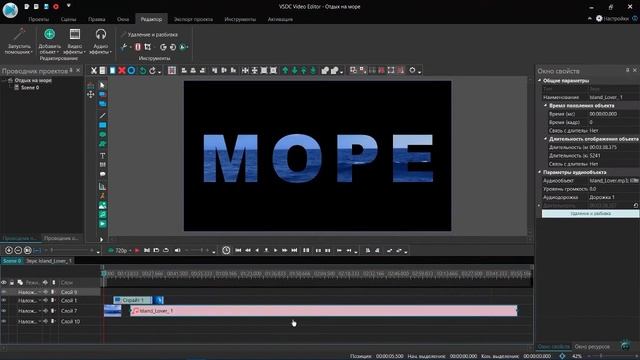
Task: Click the first green move-up arrow icon
Action: click(x=285, y=71)
